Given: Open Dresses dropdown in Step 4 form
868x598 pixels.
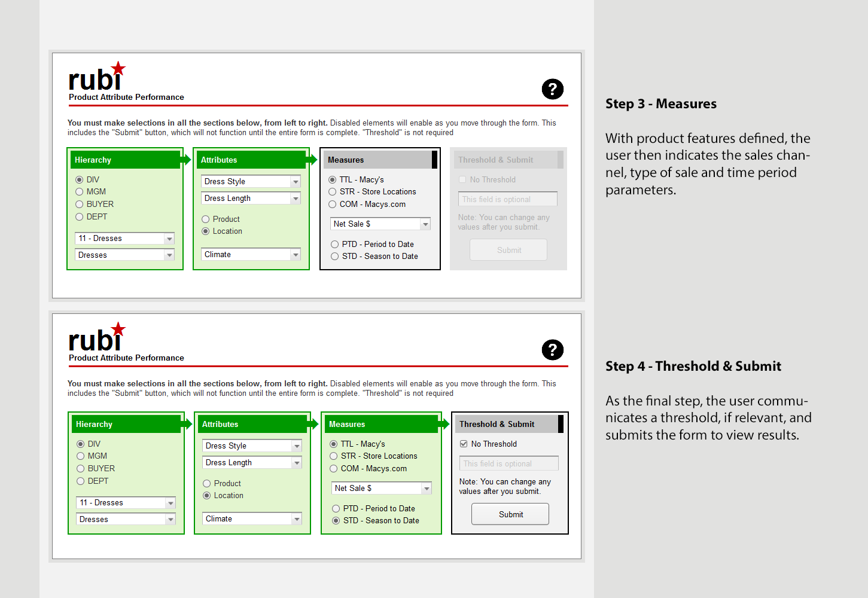Looking at the screenshot, I should pos(126,519).
